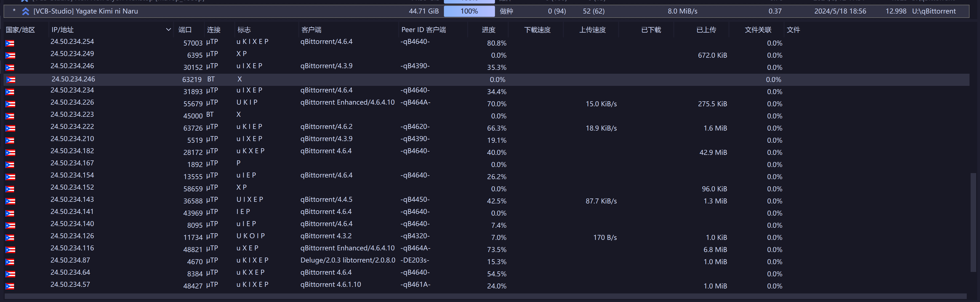Click the flag icon for peer 24.50.234.226
Screen dimensions: 980x302
(x=10, y=104)
